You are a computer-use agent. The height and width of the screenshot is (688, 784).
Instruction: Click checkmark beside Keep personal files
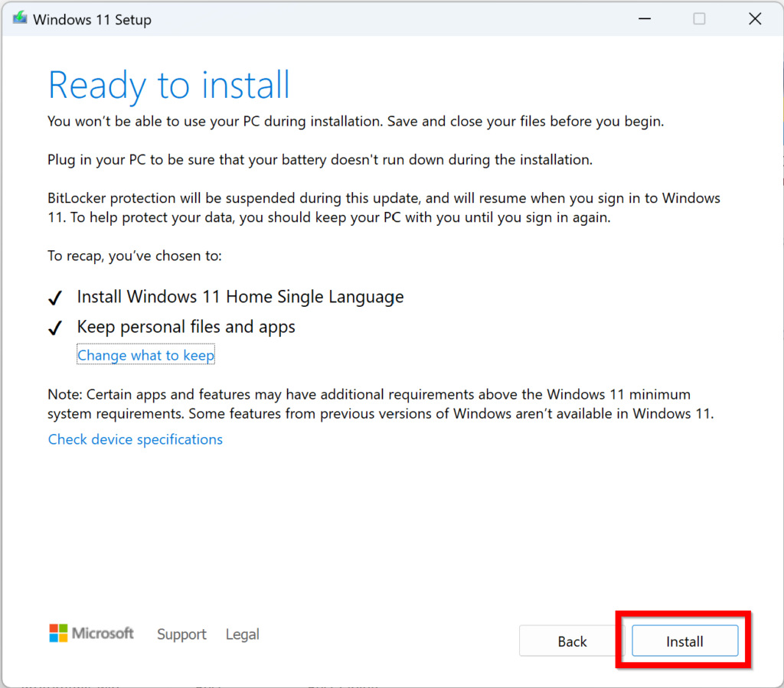tap(55, 328)
